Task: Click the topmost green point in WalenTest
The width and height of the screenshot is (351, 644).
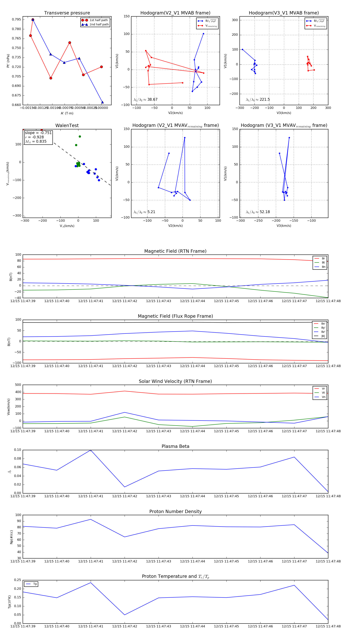Action: click(x=80, y=136)
